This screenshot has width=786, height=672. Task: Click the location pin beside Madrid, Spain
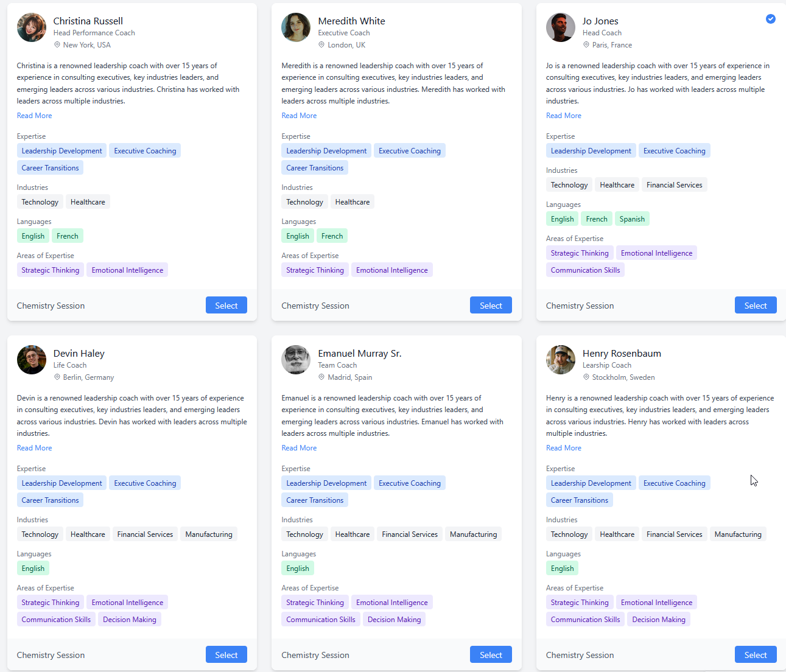322,377
